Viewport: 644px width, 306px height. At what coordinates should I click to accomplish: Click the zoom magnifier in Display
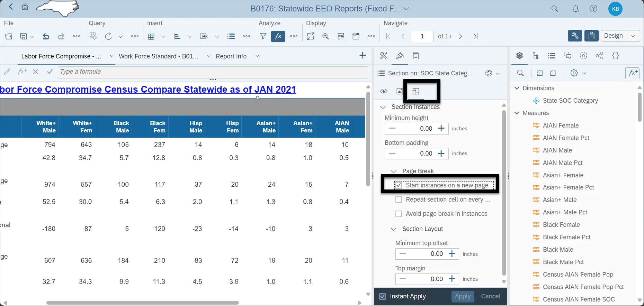325,36
